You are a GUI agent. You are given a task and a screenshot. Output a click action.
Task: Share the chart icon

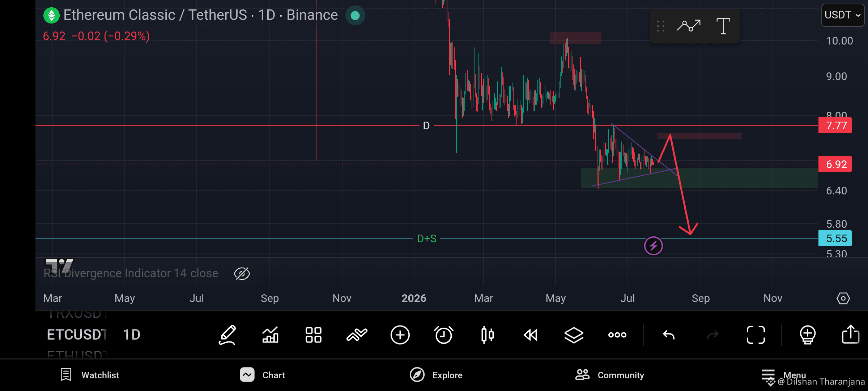coord(851,334)
